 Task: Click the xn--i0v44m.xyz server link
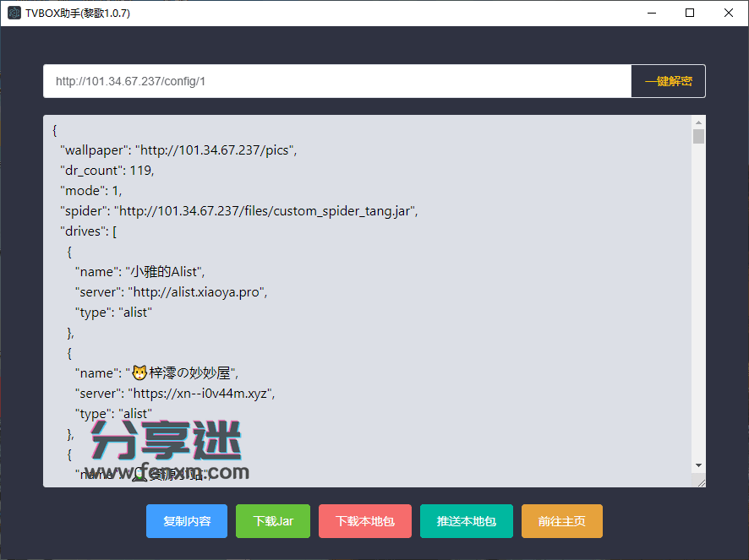pos(202,393)
